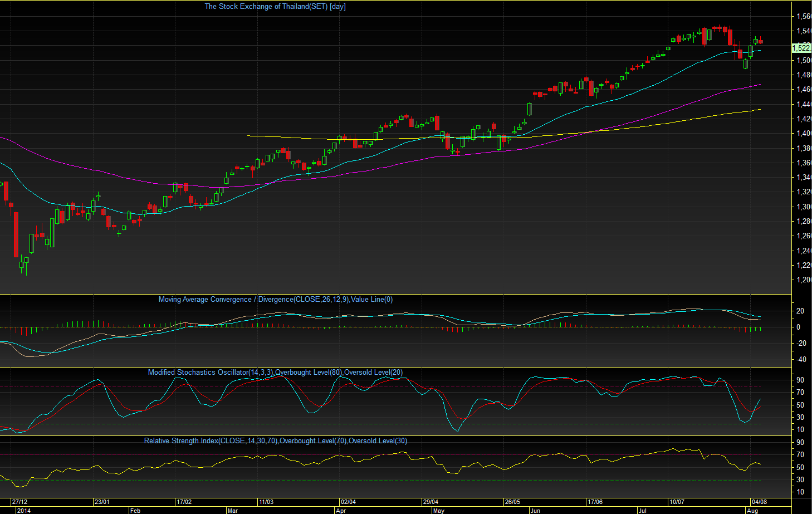This screenshot has width=812, height=514.
Task: Click the -20 value on the MACD axis
Action: click(801, 343)
